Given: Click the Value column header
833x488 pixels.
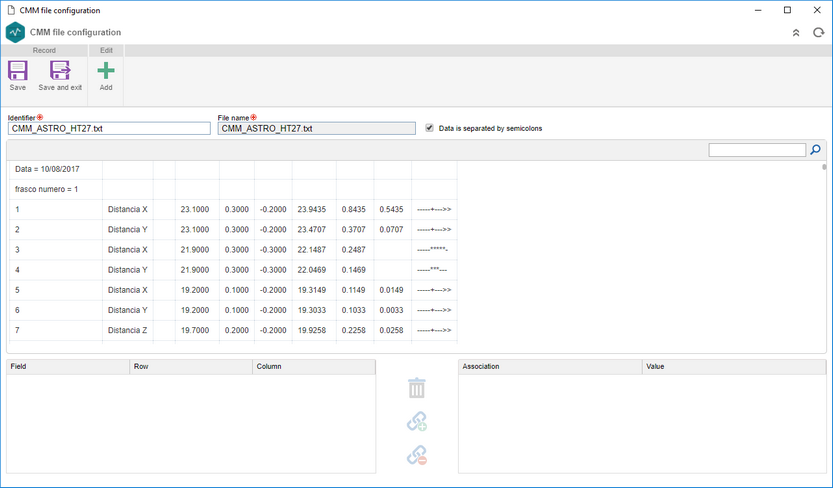Looking at the screenshot, I should tap(734, 366).
